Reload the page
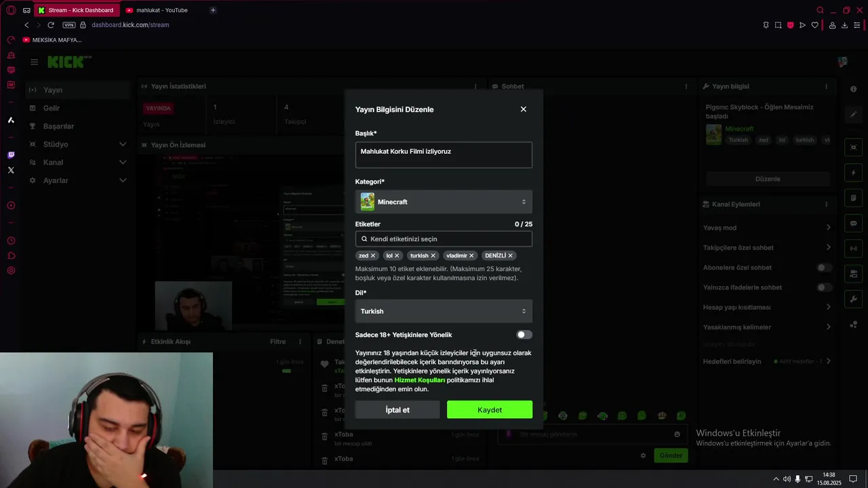 [x=50, y=25]
